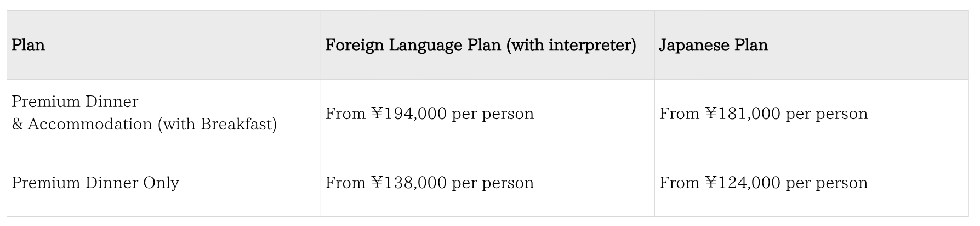This screenshot has width=980, height=226.
Task: Click "per person" after the ¥181,000 price
Action: coord(827,114)
